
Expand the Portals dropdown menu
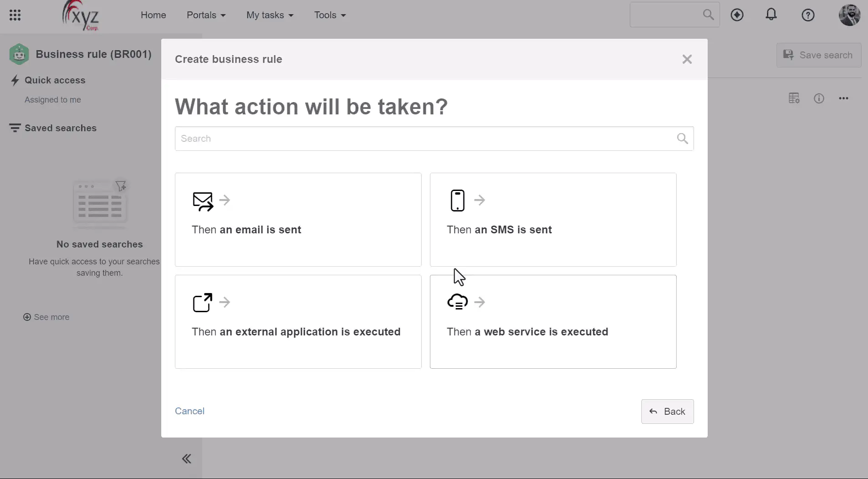click(x=206, y=15)
